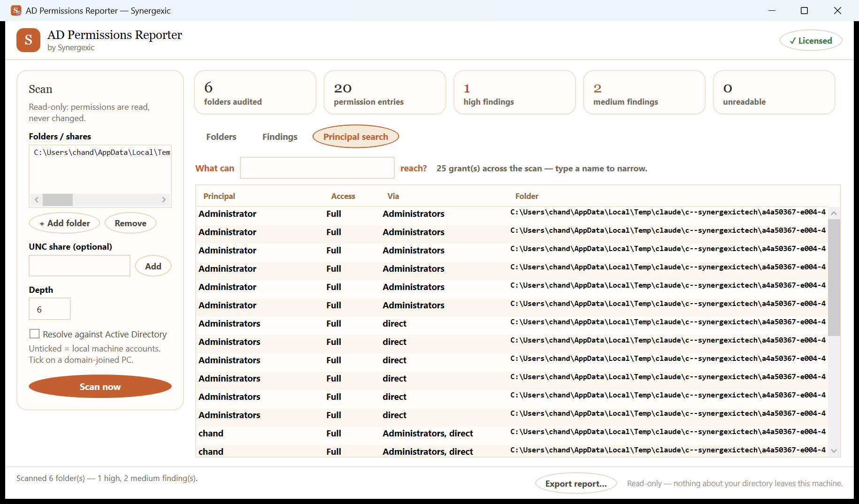Focus the "What can" principal search box
Screen dimensions: 859x504
(317, 168)
